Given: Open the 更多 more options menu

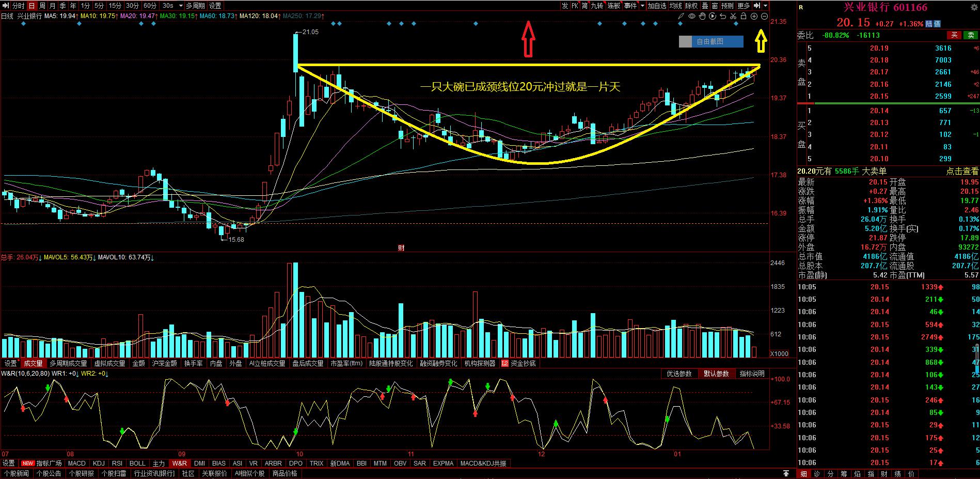Looking at the screenshot, I should tap(744, 6).
